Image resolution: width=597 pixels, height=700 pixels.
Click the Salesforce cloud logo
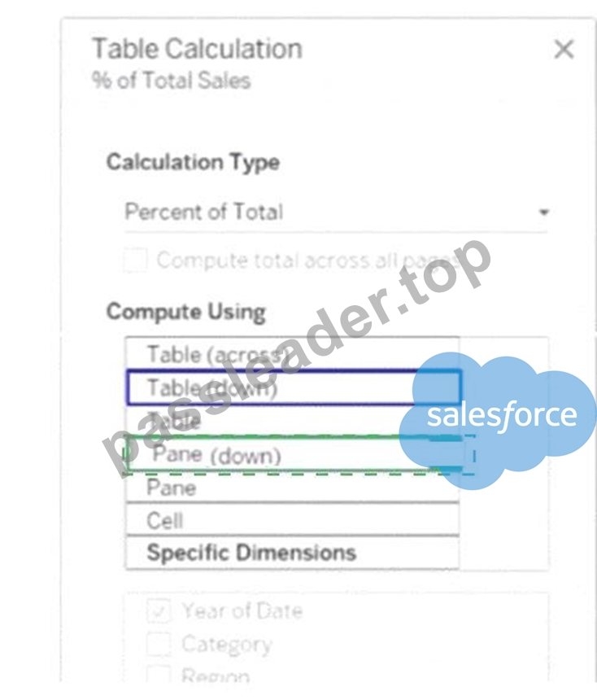(x=498, y=420)
